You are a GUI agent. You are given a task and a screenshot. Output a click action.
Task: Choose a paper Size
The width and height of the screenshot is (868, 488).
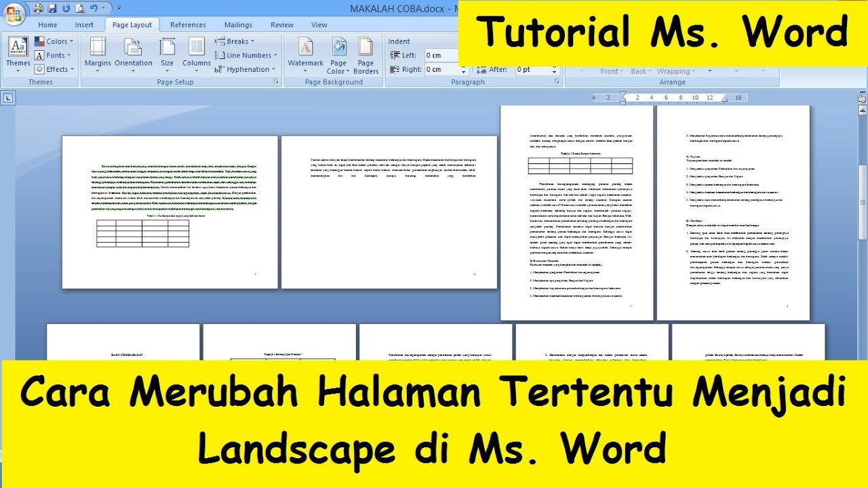pyautogui.click(x=167, y=54)
